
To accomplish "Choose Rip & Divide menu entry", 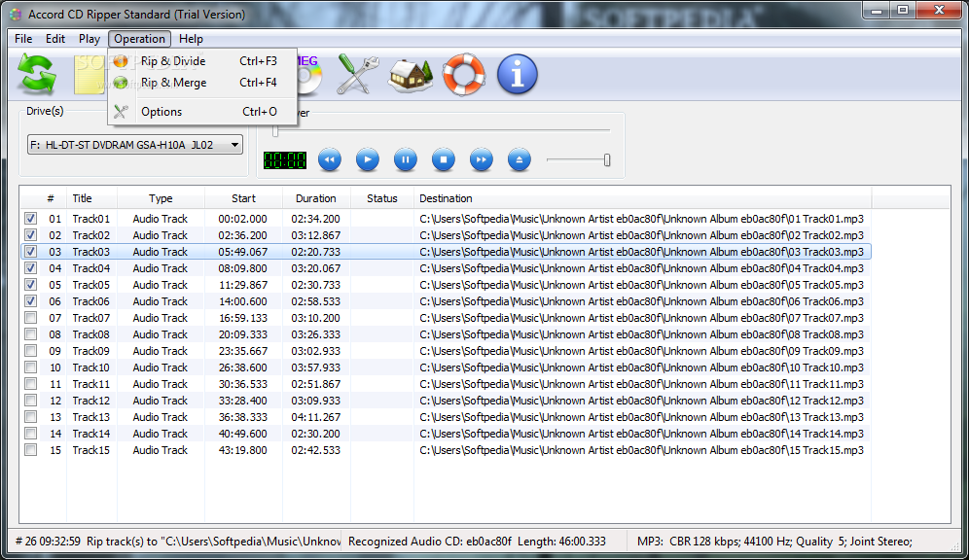I will 202,61.
